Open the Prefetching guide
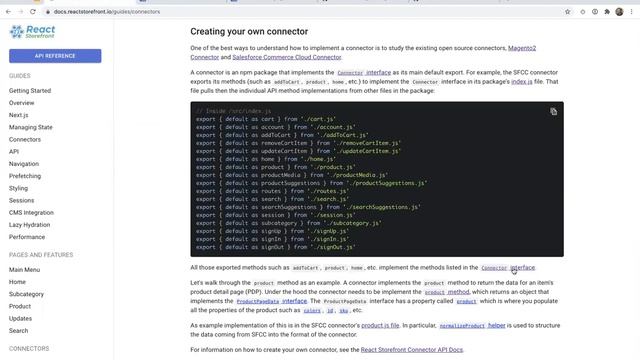Viewport: 640px width, 360px height. (x=25, y=176)
